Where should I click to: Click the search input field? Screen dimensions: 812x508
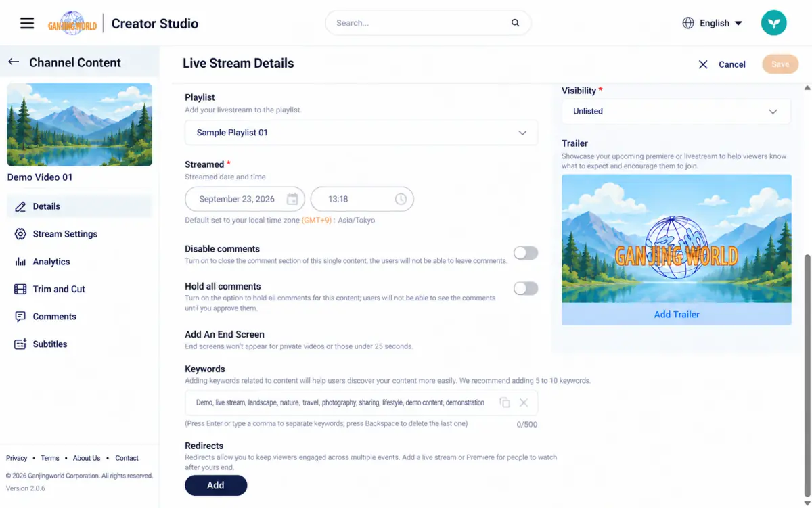pyautogui.click(x=428, y=23)
